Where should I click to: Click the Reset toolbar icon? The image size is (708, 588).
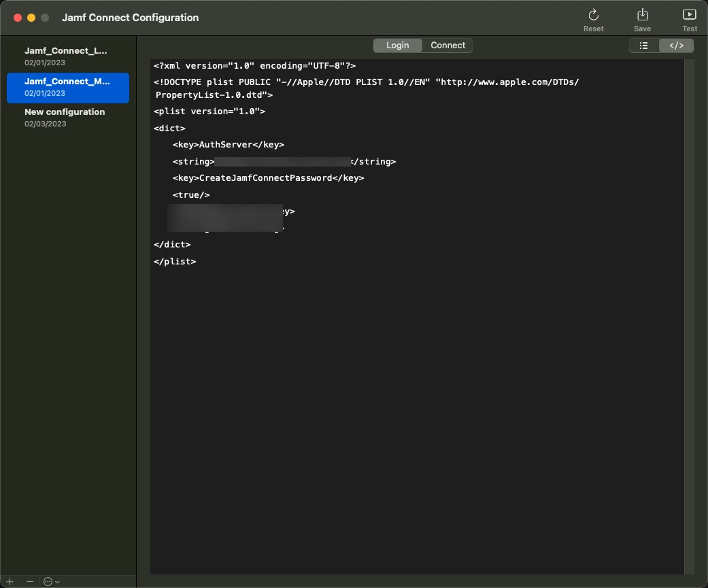[593, 20]
